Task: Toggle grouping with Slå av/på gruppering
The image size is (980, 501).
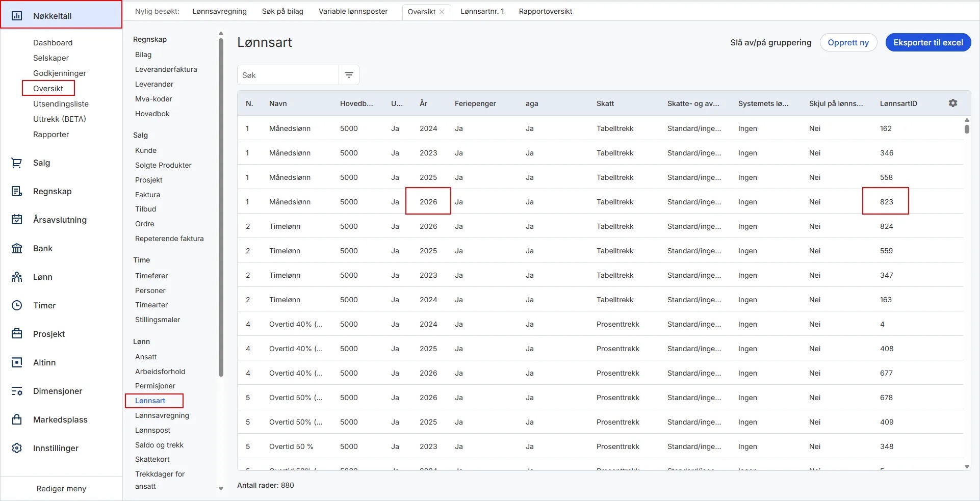Action: coord(770,43)
